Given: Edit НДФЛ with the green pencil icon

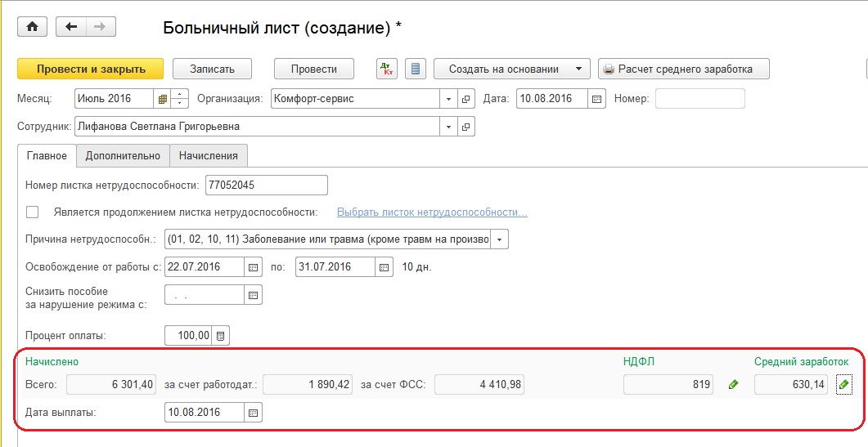Looking at the screenshot, I should [x=734, y=385].
